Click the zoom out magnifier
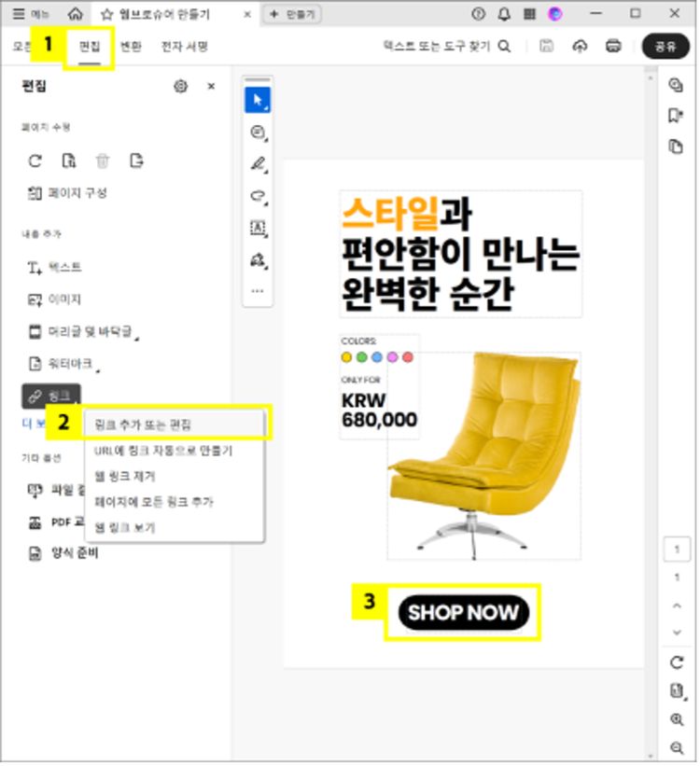 pos(677,747)
